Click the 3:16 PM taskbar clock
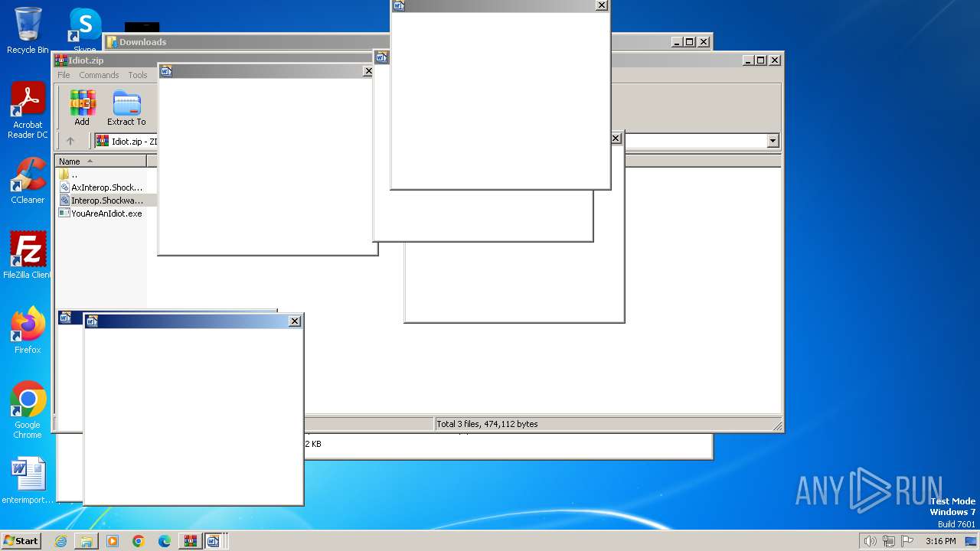This screenshot has width=980, height=551. (940, 541)
